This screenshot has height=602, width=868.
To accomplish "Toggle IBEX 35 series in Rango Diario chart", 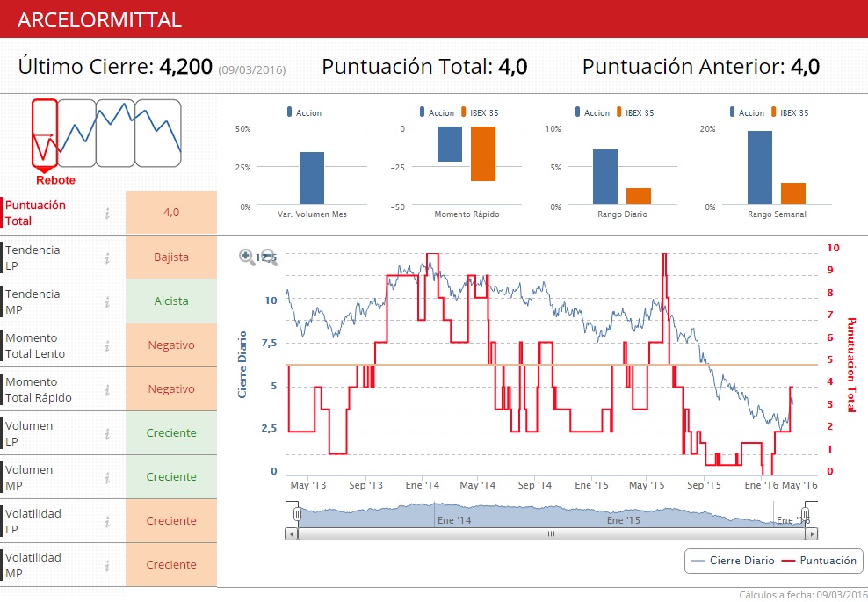I will pos(635,112).
